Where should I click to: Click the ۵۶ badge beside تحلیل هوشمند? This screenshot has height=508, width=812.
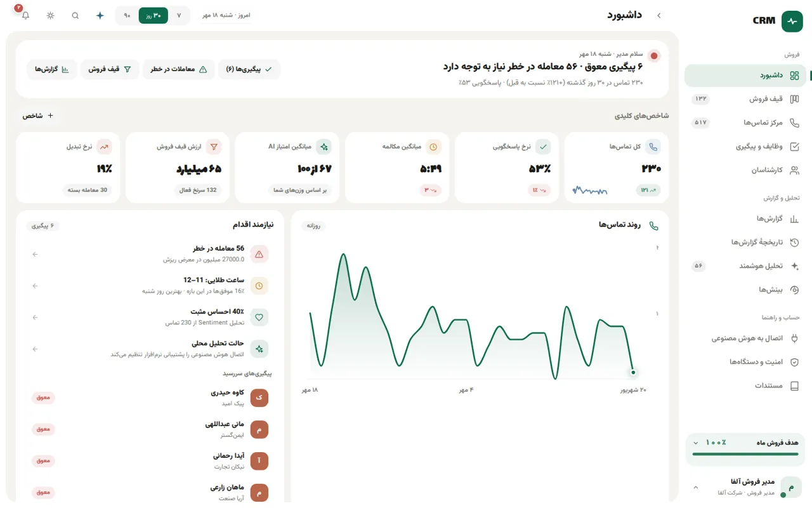[x=698, y=266]
